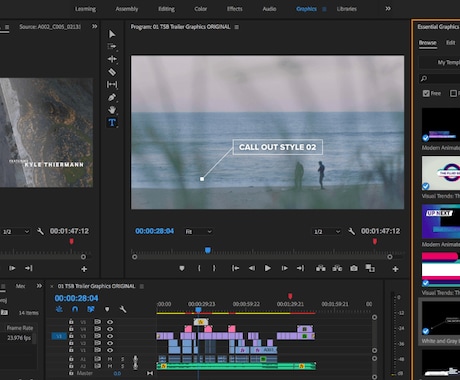Open Program monitor wrench settings
460x380 pixels.
point(351,231)
